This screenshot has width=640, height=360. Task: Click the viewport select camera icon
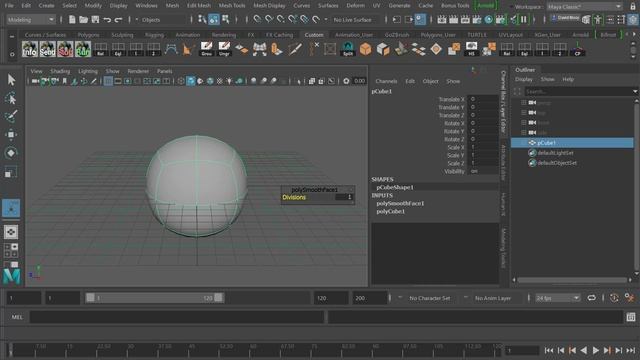[36, 81]
